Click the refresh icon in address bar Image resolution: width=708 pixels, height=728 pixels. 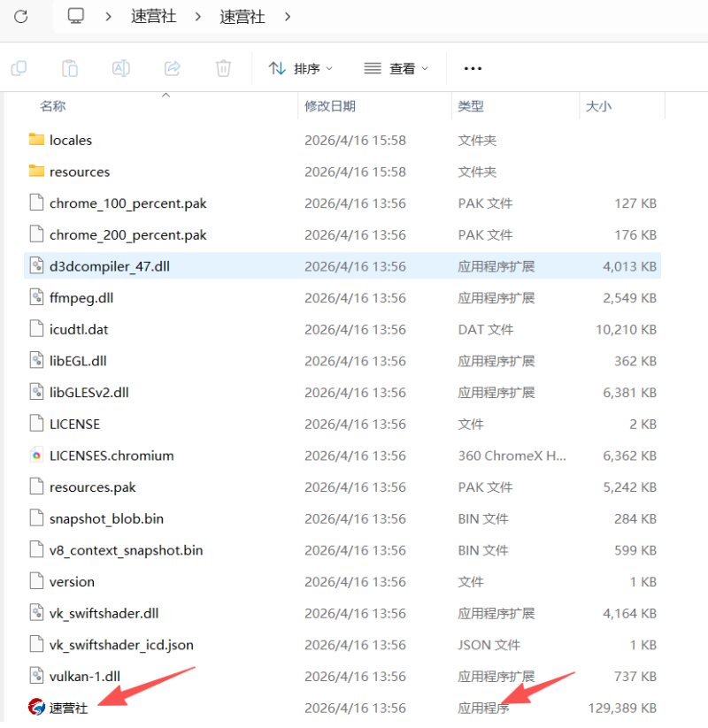coord(21,16)
